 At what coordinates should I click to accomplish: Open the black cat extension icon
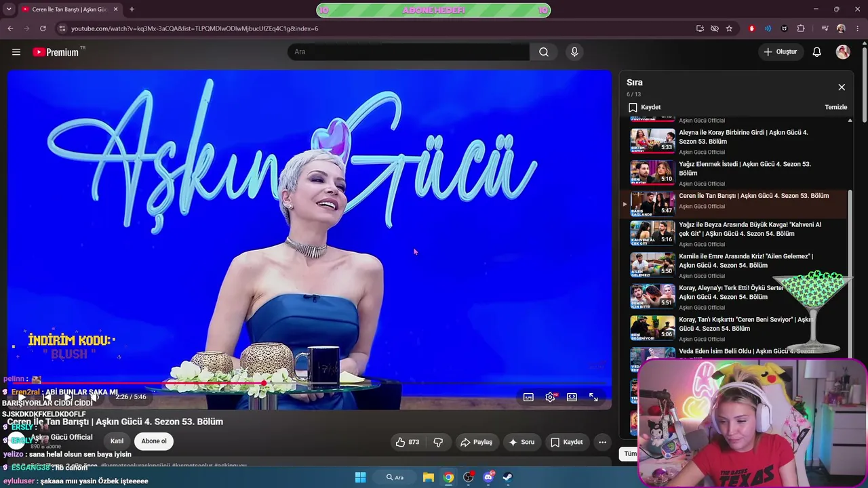coord(785,28)
